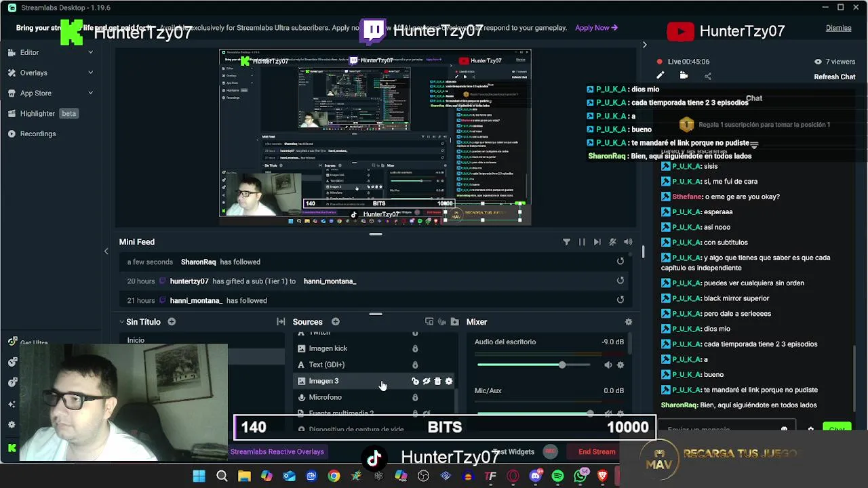Image resolution: width=868 pixels, height=488 pixels.
Task: Click the Apply Now link
Action: pyautogui.click(x=596, y=28)
